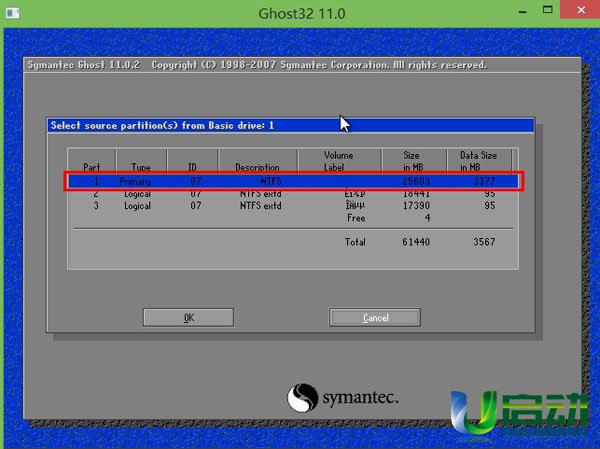The height and width of the screenshot is (449, 600).
Task: Click the Data Size in MB column header
Action: click(x=478, y=161)
